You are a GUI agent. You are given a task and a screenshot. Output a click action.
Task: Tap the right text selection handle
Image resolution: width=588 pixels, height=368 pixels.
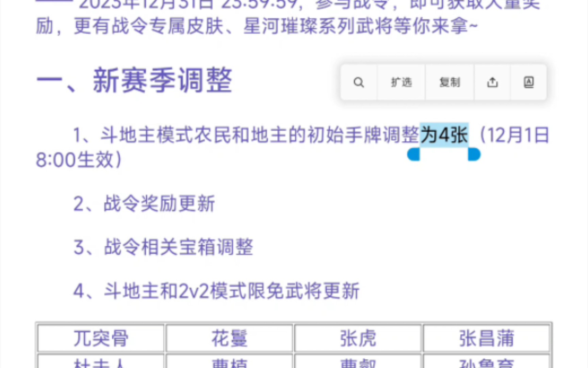474,154
